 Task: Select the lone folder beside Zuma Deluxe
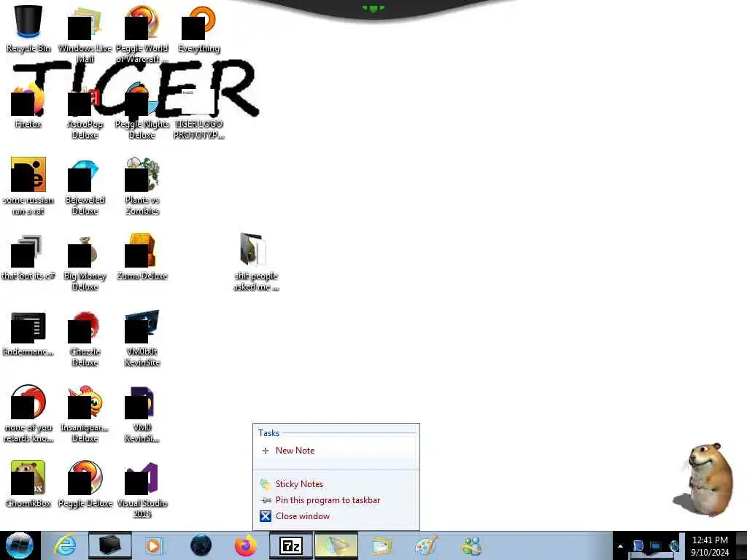click(256, 262)
